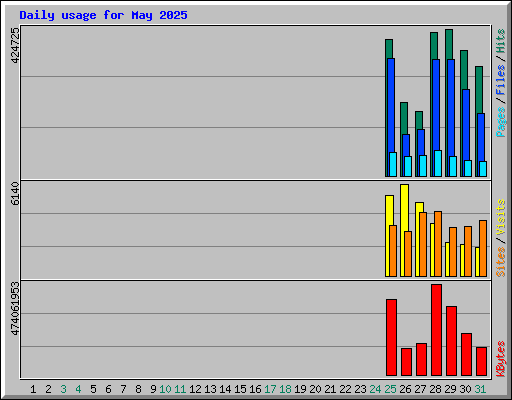Viewport: 512px width, 400px height.
Task: Click the day 27 label on the axis
Action: coord(420,389)
